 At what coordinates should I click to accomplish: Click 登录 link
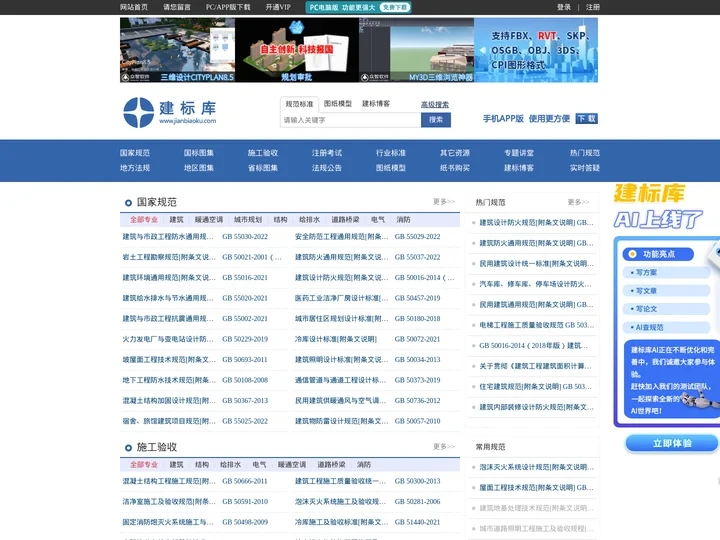(x=564, y=7)
